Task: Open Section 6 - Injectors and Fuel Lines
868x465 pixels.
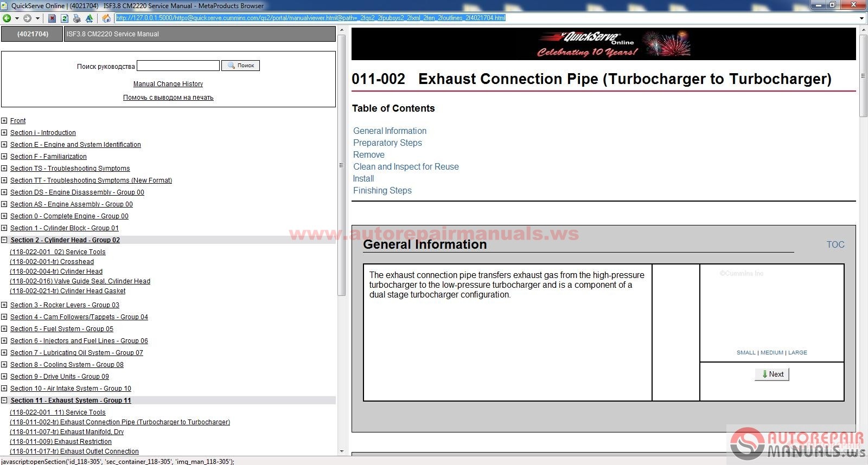Action: click(x=79, y=341)
